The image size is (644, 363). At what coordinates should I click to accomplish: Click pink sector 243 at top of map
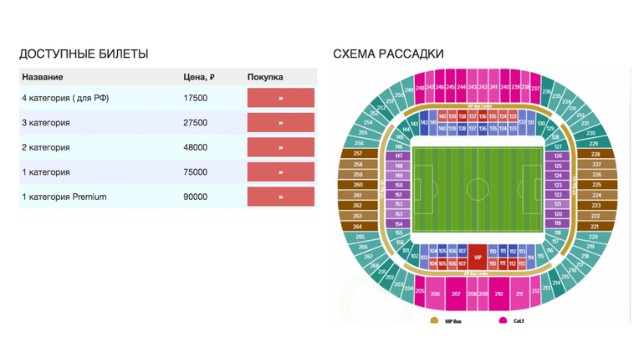[473, 87]
